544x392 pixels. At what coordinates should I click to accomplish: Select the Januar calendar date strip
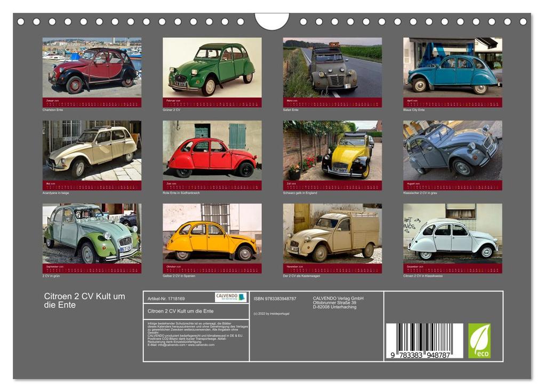[92, 102]
